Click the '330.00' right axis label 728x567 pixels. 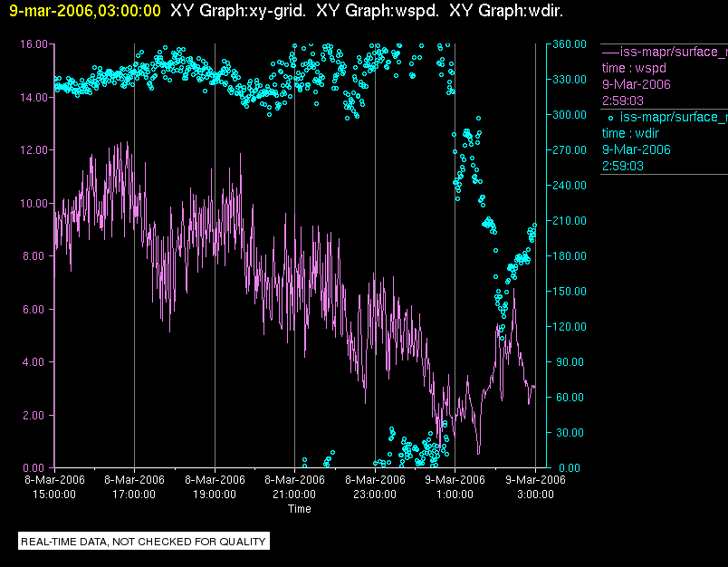(570, 80)
